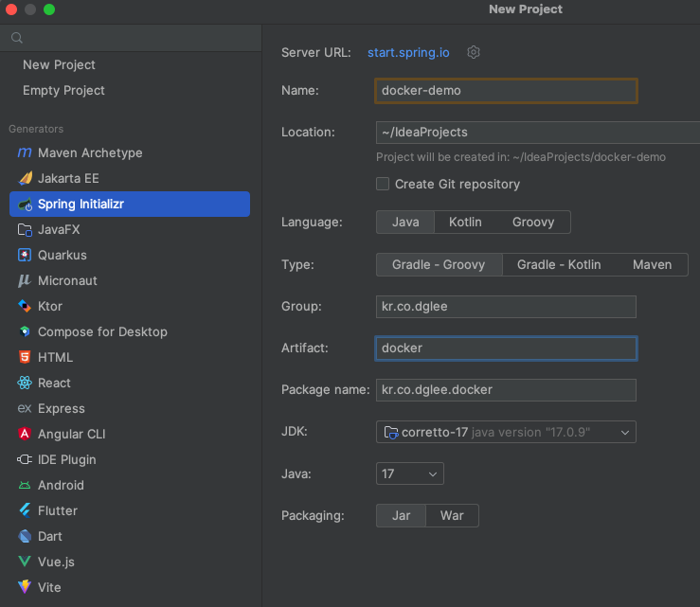Select Quarkus generator label
The height and width of the screenshot is (607, 700).
point(63,255)
